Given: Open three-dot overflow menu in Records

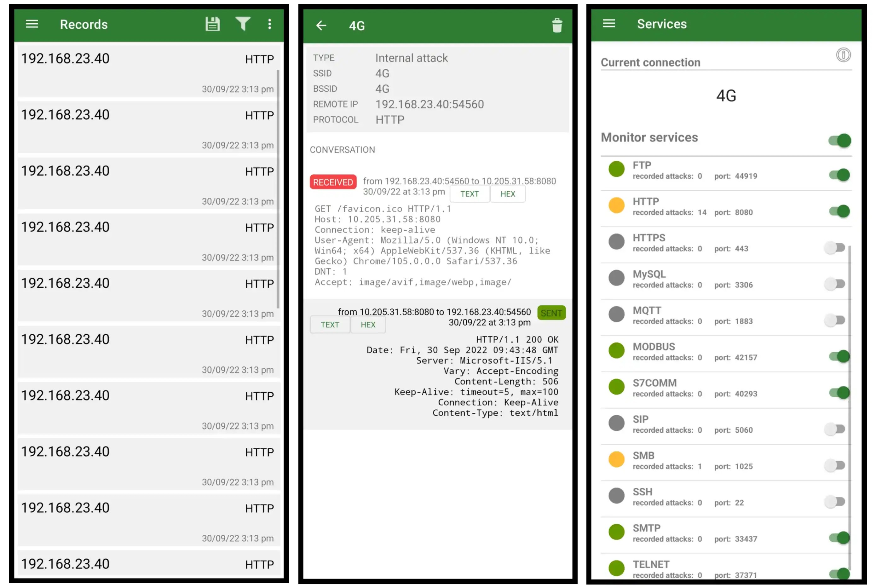Looking at the screenshot, I should click(270, 24).
